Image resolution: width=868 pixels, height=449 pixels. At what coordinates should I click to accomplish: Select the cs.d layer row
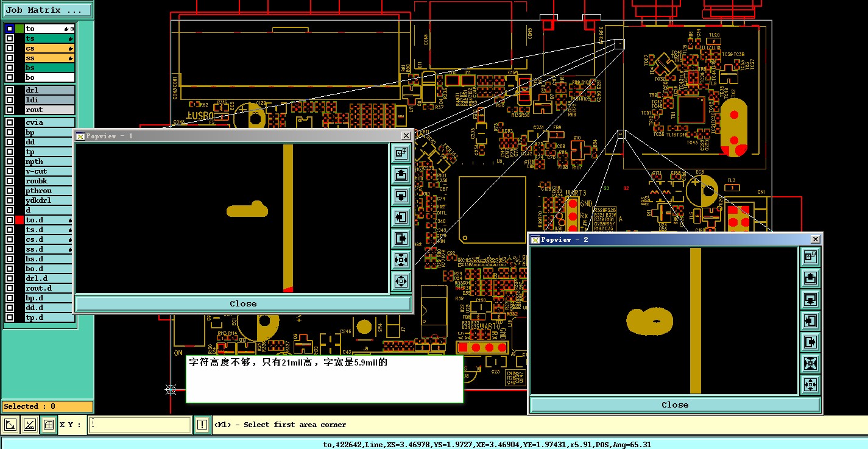tap(49, 239)
